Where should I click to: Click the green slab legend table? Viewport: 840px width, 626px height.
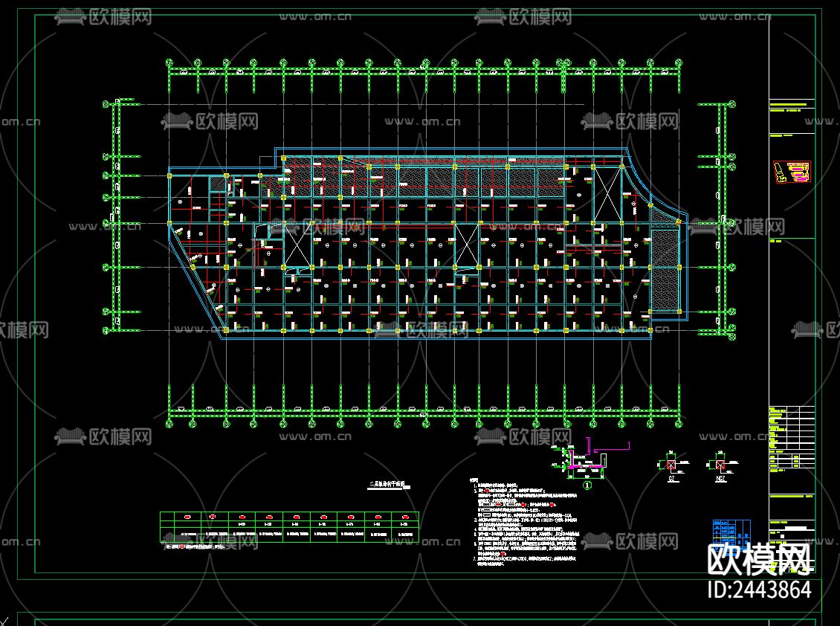point(288,529)
